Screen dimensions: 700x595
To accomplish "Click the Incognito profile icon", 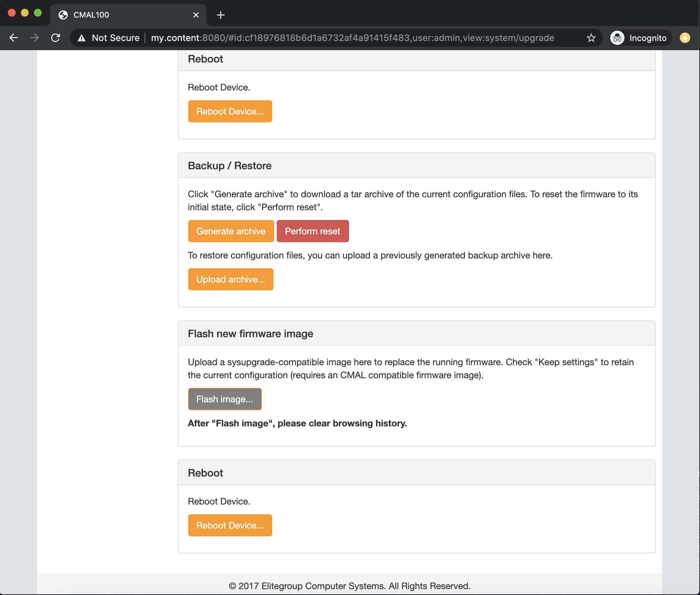I will click(x=617, y=38).
